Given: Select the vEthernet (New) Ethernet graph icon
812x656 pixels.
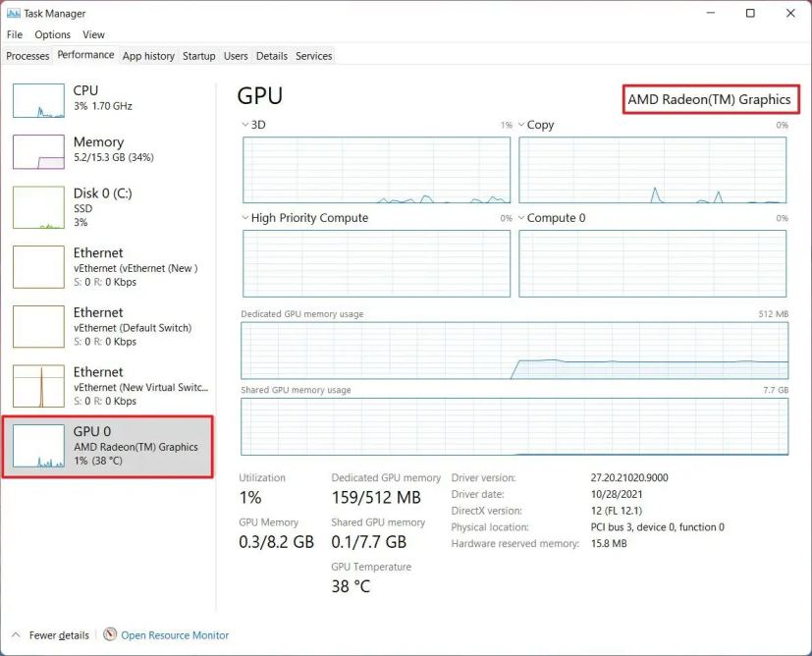Looking at the screenshot, I should 39,267.
